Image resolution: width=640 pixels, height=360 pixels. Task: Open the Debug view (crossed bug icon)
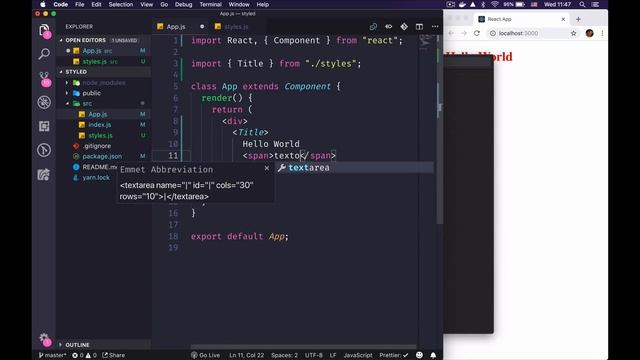tap(44, 102)
